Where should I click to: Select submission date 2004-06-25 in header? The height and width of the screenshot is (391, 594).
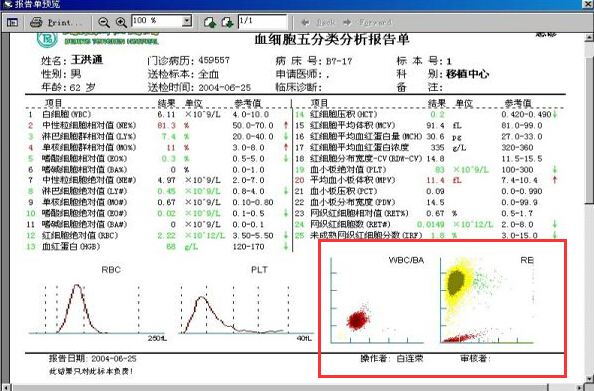pyautogui.click(x=225, y=88)
